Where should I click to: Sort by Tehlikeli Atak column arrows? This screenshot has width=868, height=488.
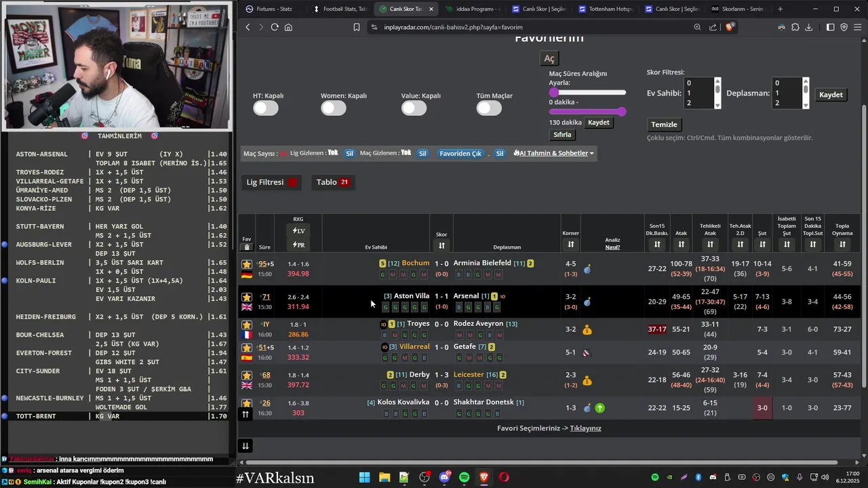coord(710,244)
